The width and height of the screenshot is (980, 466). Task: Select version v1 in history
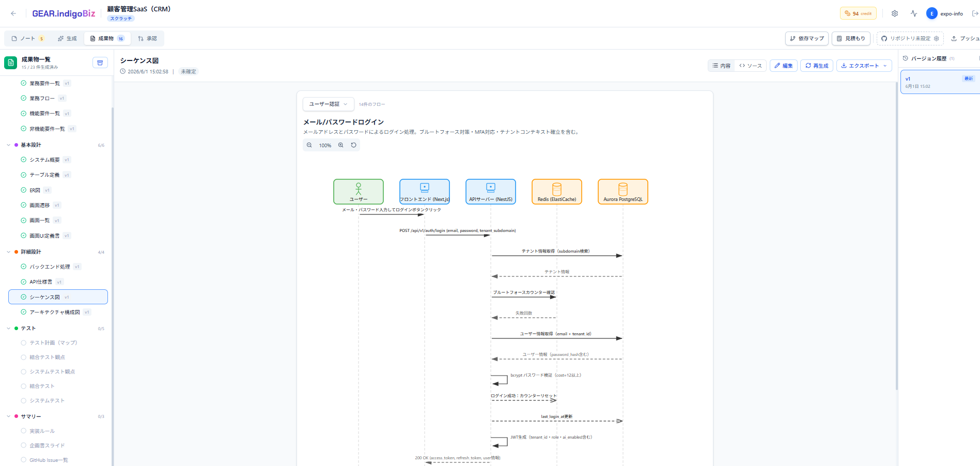click(940, 82)
